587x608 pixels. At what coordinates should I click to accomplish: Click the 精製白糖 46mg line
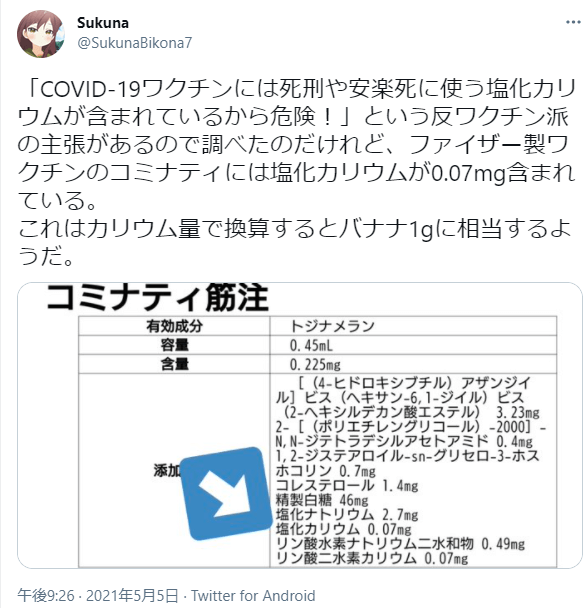[x=322, y=500]
